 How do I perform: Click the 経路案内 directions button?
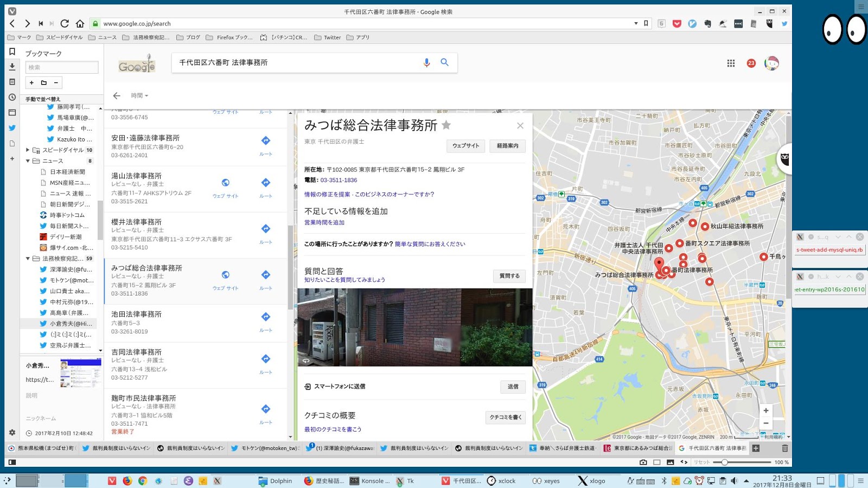[508, 146]
